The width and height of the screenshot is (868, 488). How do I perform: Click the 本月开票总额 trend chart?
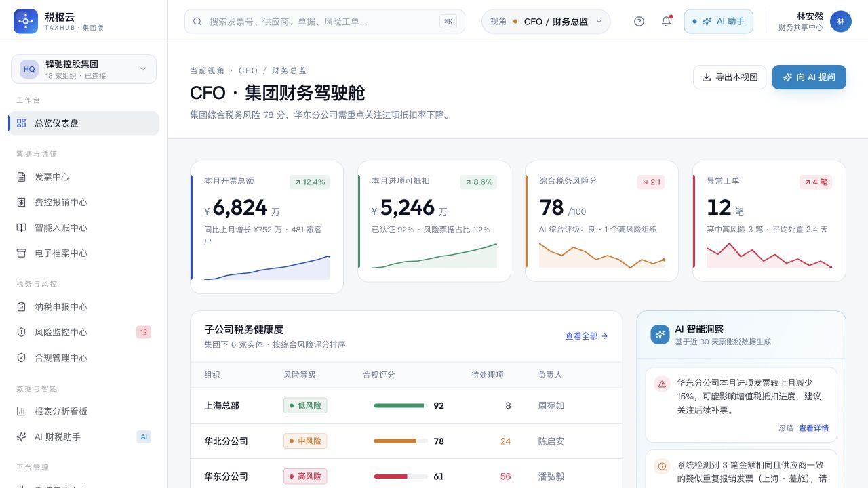click(x=267, y=267)
